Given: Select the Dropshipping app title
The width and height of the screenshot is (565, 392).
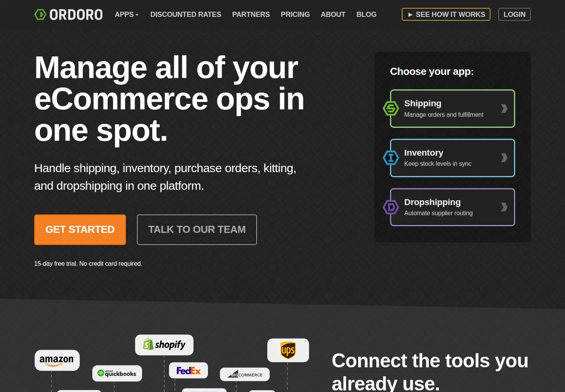Looking at the screenshot, I should click(432, 202).
